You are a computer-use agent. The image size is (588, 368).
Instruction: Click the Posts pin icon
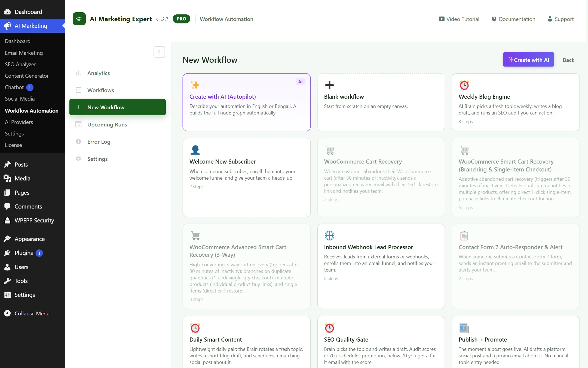pos(7,164)
